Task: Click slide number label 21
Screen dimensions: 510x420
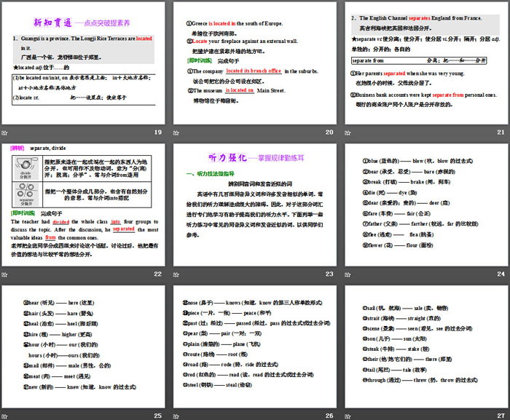Action: 501,132
